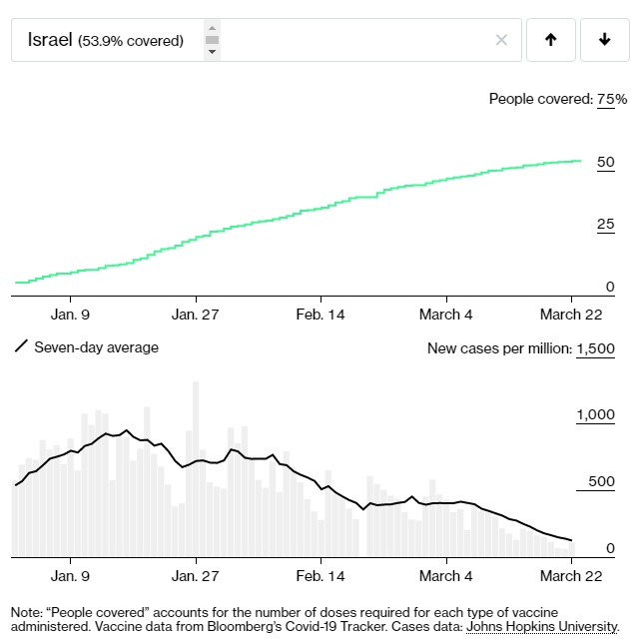
Task: Click the underlined 75% people covered label
Action: 612,99
